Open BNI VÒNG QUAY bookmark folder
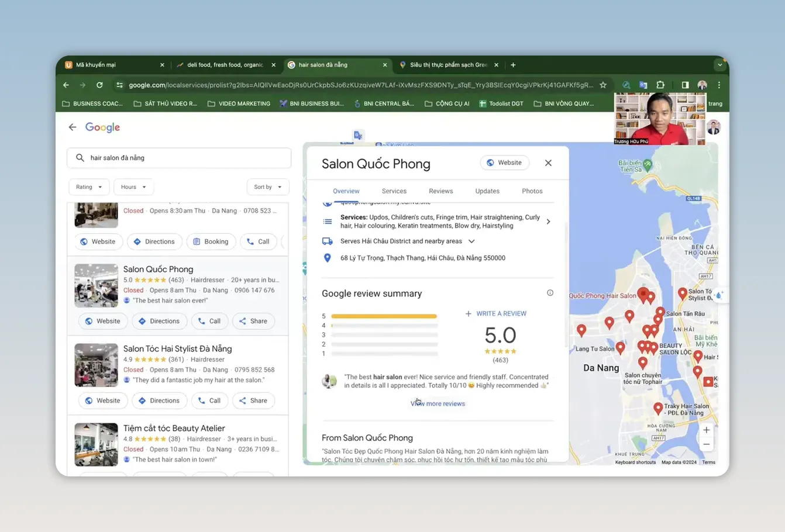The image size is (785, 532). tap(564, 103)
